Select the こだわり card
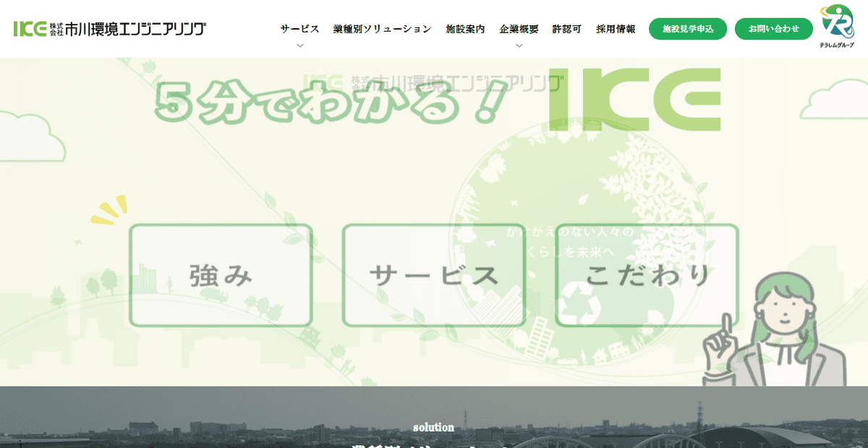Screen dimensions: 868x448 644,275
